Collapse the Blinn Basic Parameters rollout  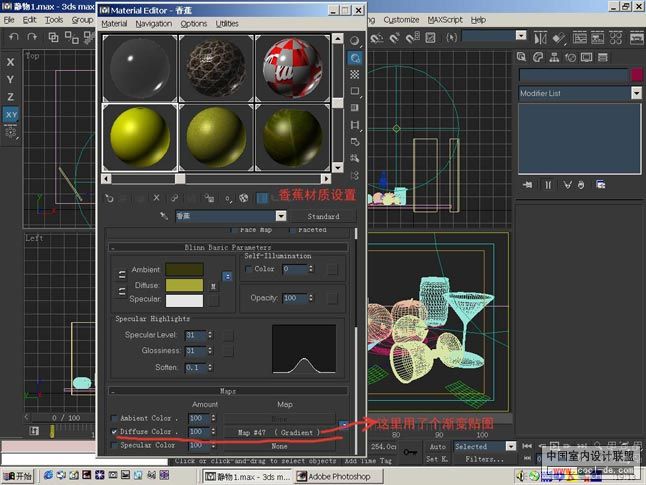click(x=229, y=247)
